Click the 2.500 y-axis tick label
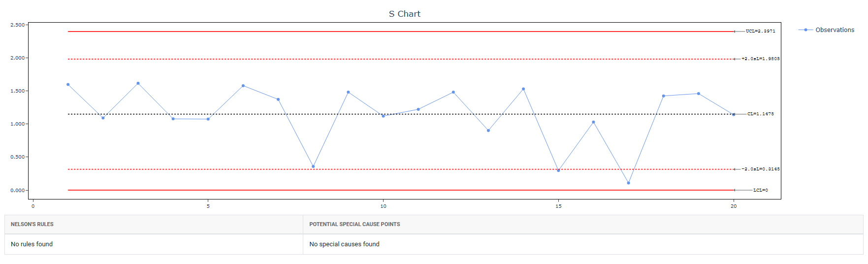The height and width of the screenshot is (264, 868). click(17, 25)
